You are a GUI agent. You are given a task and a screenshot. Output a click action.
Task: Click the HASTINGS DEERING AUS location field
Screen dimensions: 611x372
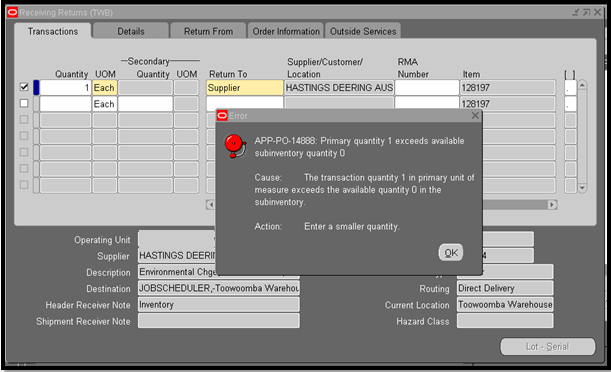339,88
